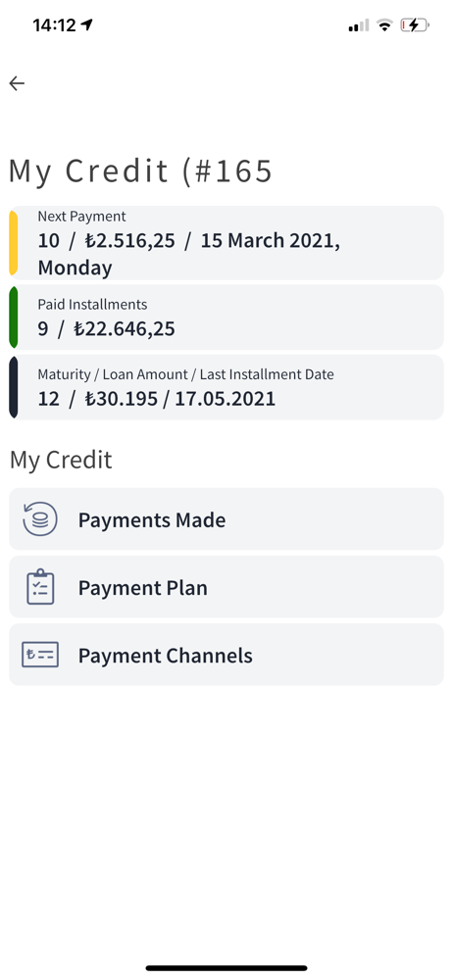Click the yellow Next Payment color bar

click(x=13, y=242)
